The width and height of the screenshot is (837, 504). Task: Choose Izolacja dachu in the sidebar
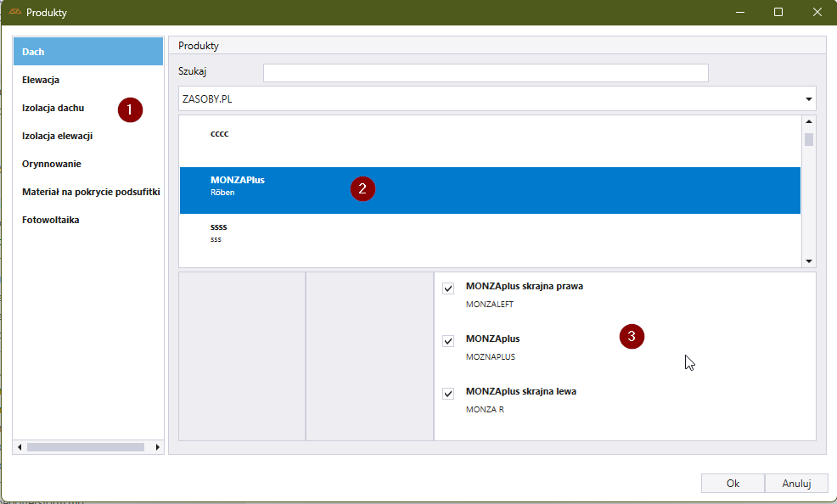(53, 108)
